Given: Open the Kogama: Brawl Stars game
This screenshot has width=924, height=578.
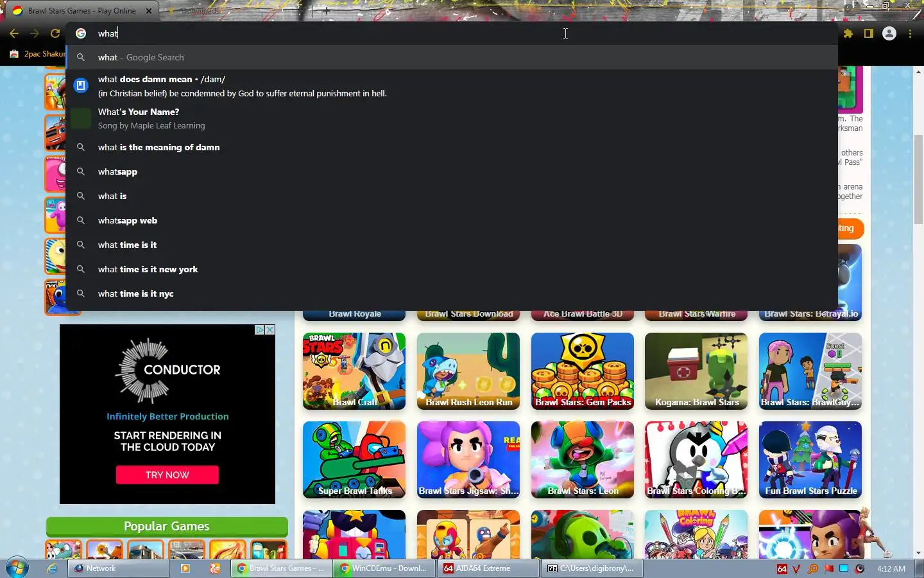Looking at the screenshot, I should (x=696, y=371).
